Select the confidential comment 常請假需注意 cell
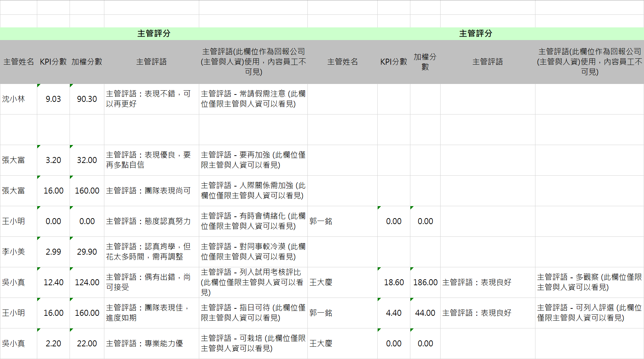The width and height of the screenshot is (644, 359). pyautogui.click(x=253, y=99)
